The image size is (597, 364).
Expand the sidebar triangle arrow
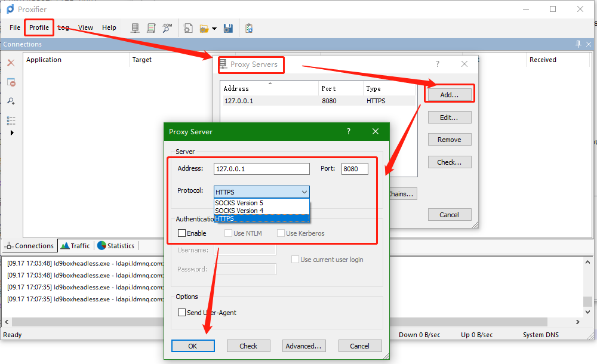point(12,133)
